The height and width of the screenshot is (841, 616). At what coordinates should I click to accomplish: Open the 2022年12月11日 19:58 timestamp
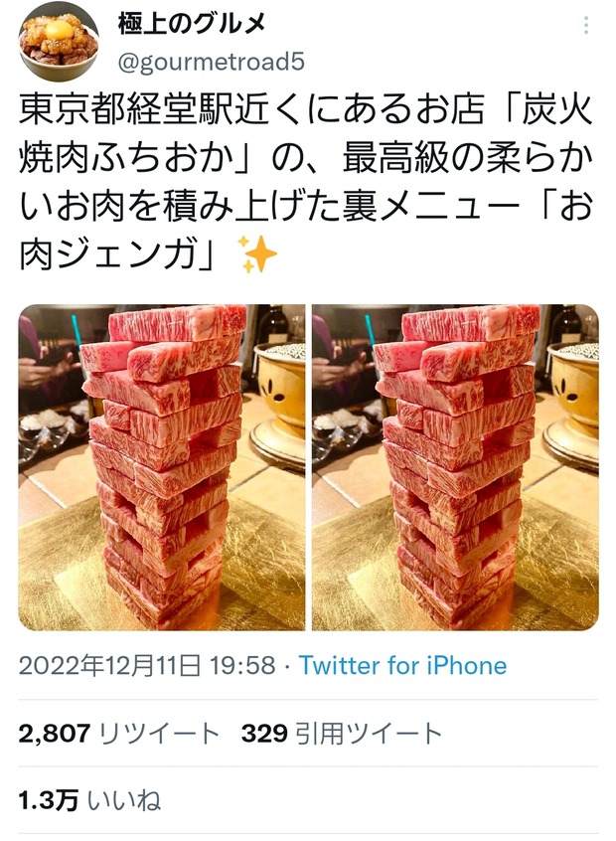(x=147, y=666)
